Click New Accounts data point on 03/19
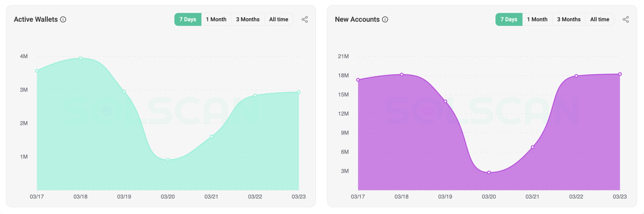The width and height of the screenshot is (644, 214). tap(446, 101)
